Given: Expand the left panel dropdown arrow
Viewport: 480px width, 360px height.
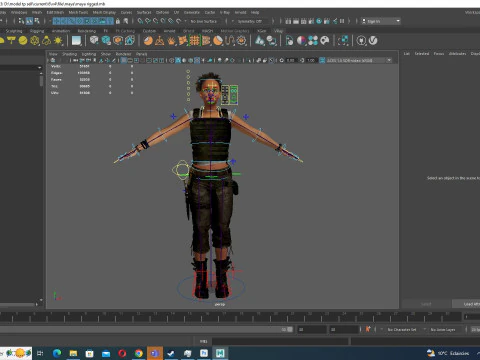Looking at the screenshot, I should 40,68.
